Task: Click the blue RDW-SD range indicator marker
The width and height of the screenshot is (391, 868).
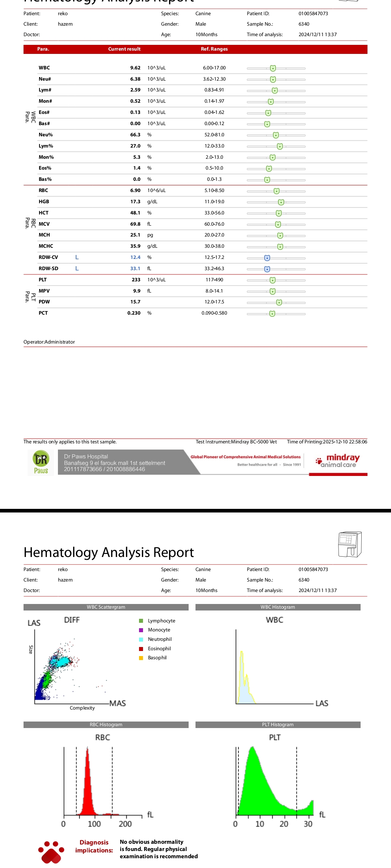Action: pyautogui.click(x=267, y=269)
